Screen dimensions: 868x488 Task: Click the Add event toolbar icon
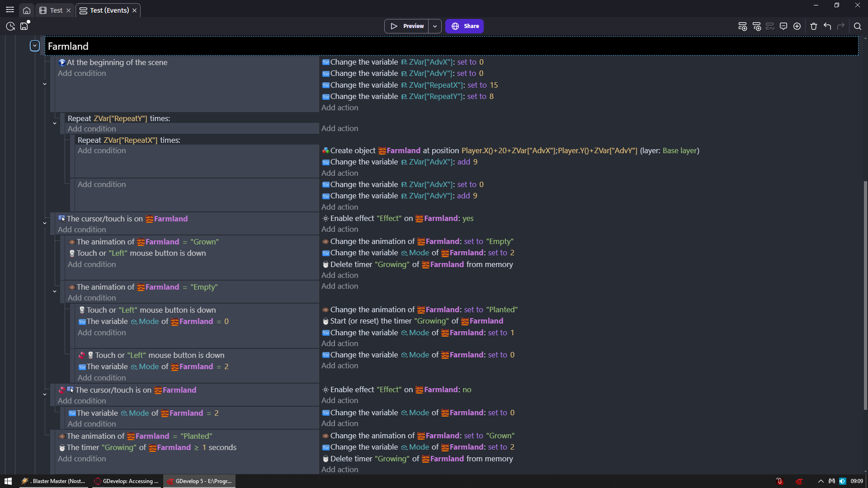tap(742, 26)
